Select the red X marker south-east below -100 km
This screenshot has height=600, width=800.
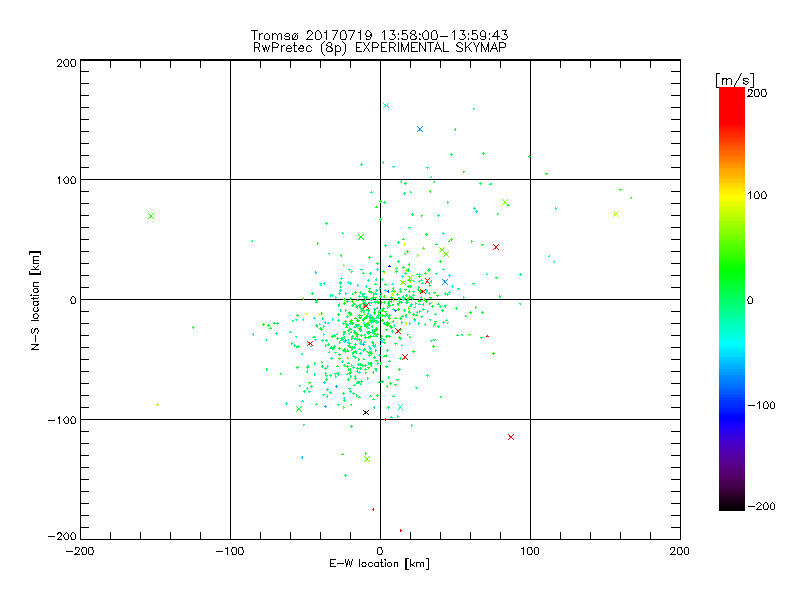click(x=511, y=437)
